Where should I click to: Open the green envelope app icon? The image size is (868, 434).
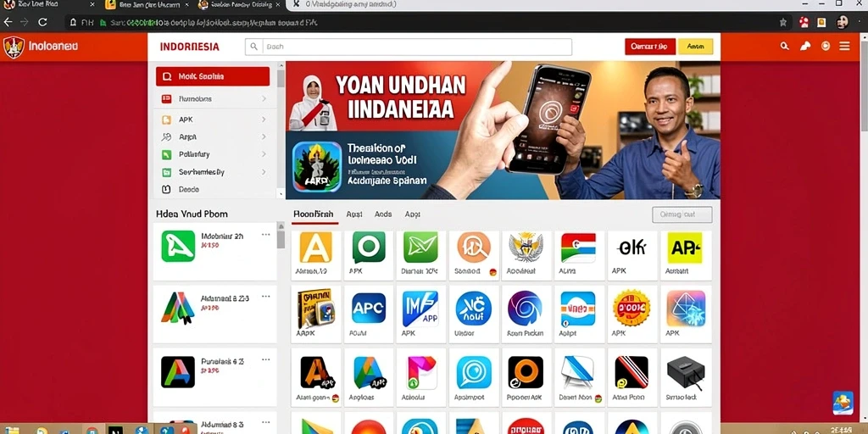pyautogui.click(x=420, y=247)
